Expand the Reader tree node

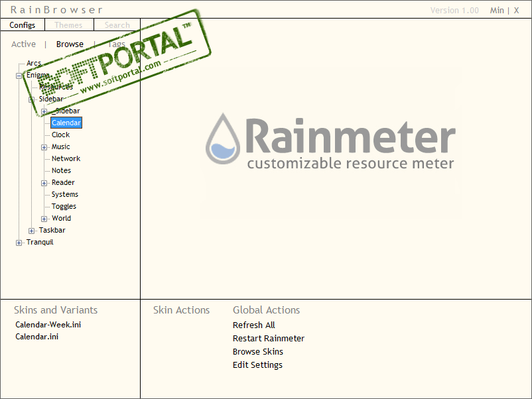44,183
